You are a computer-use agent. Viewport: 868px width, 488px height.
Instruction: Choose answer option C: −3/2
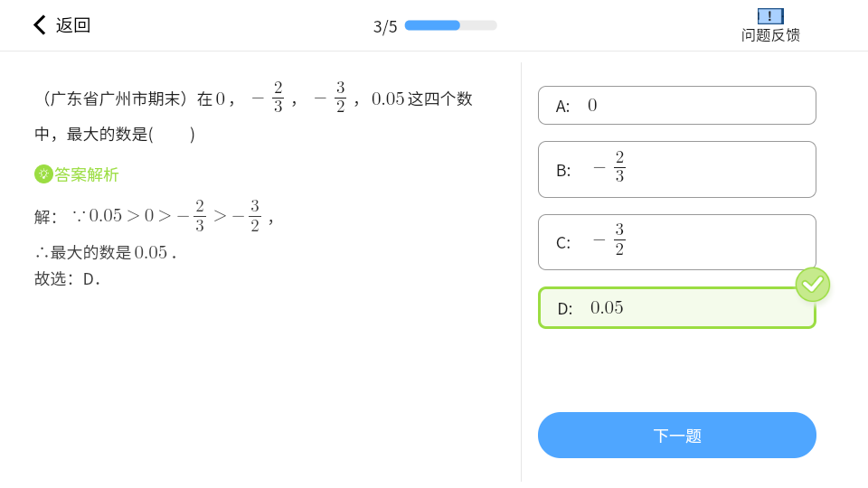pyautogui.click(x=676, y=242)
